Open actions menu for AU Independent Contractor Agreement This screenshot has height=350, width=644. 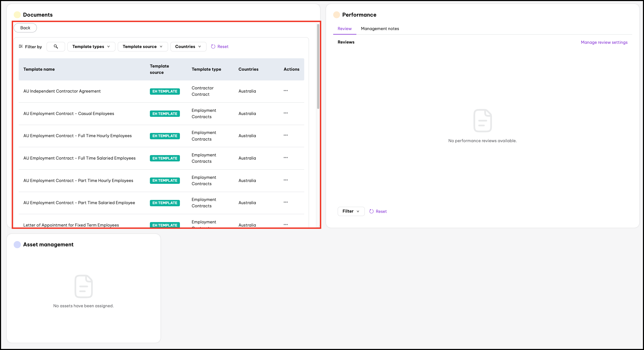pos(286,91)
